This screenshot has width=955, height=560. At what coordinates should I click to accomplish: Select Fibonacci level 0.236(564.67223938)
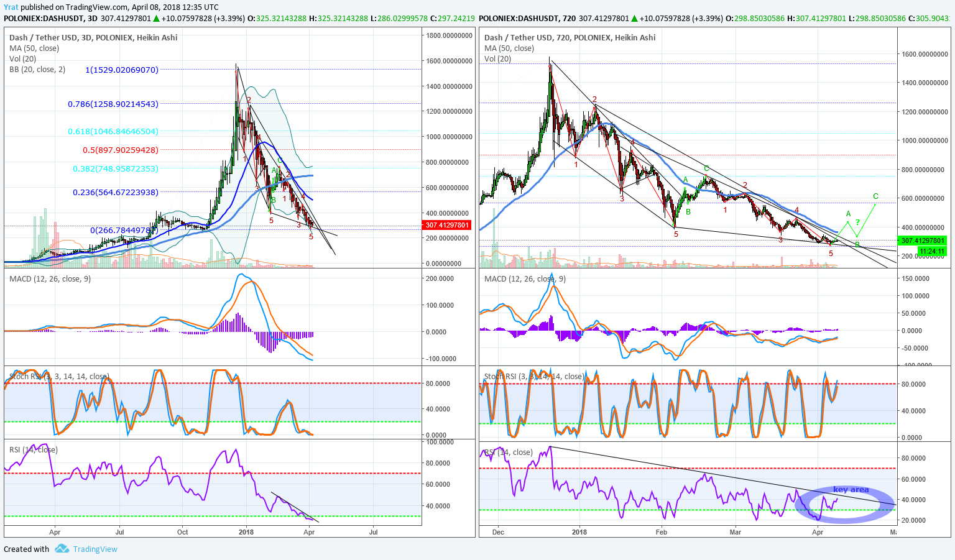tap(116, 192)
